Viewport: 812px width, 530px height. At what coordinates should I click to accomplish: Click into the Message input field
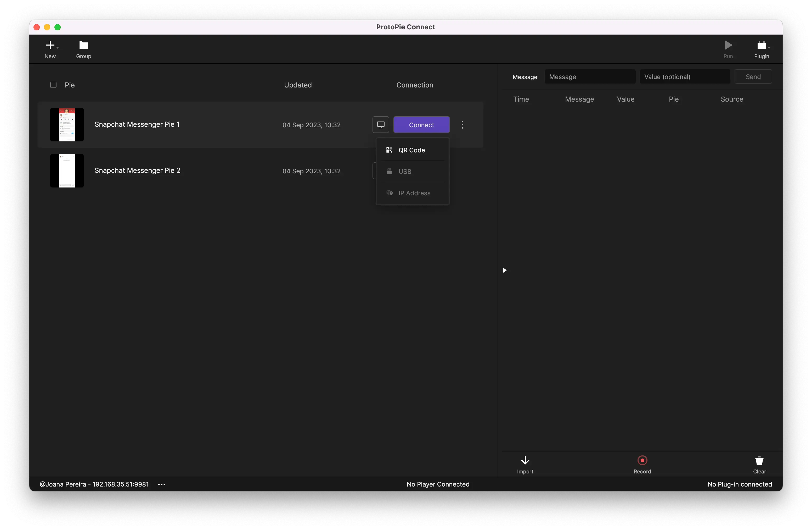590,77
